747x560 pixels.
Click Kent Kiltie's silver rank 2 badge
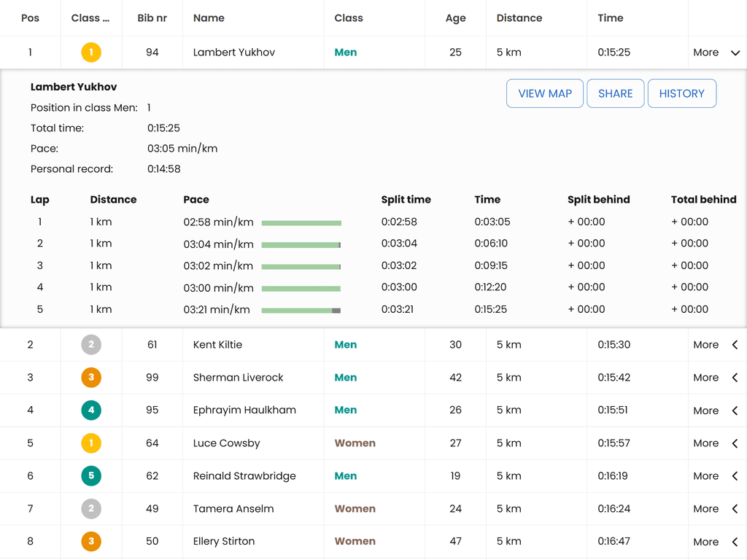coord(91,345)
